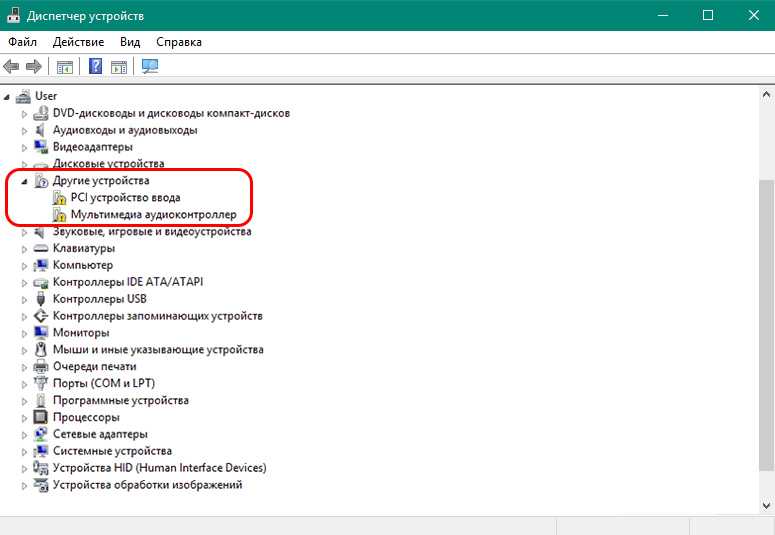Click the scrollbar down arrow
The image size is (775, 535).
[766, 505]
